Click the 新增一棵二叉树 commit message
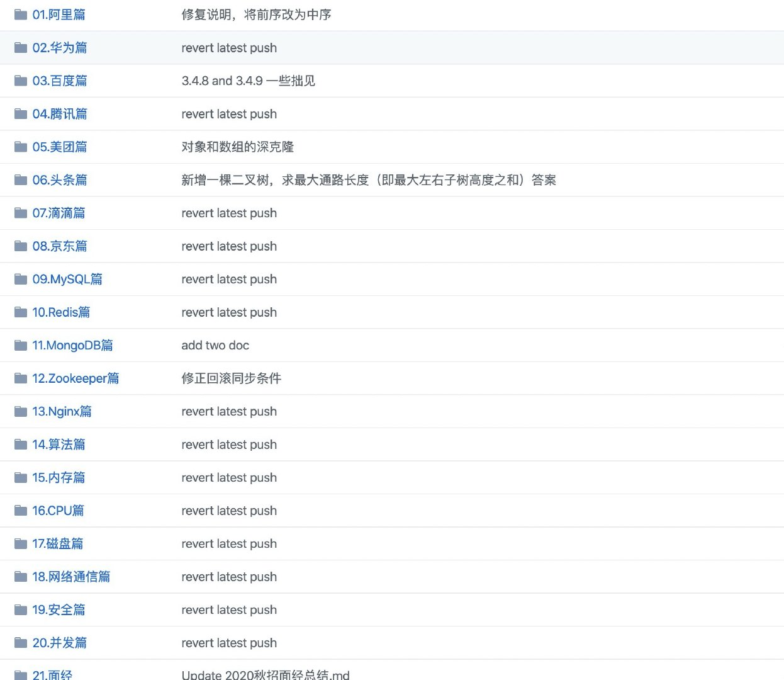 point(369,180)
